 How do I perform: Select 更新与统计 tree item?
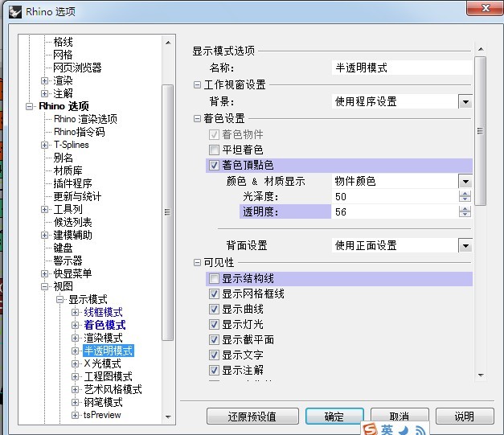[77, 196]
